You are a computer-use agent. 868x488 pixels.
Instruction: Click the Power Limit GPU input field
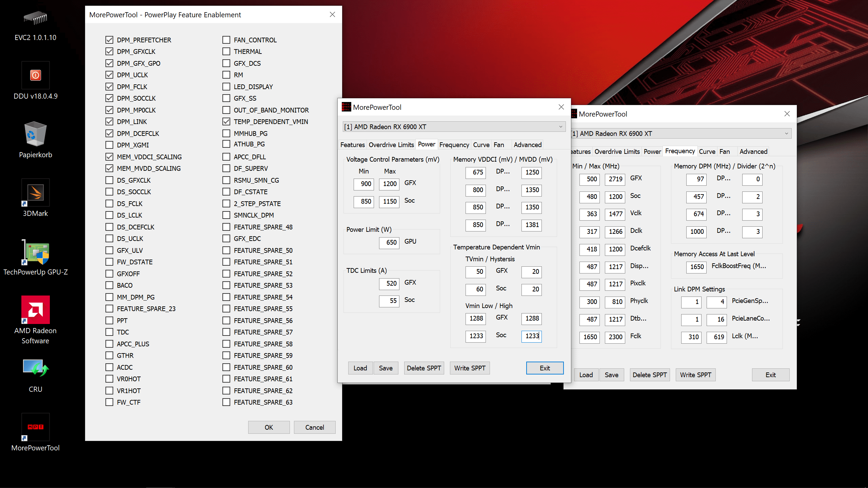(x=389, y=242)
